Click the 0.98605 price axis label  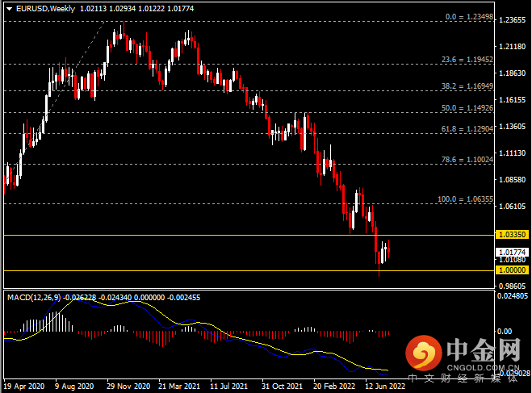513,286
